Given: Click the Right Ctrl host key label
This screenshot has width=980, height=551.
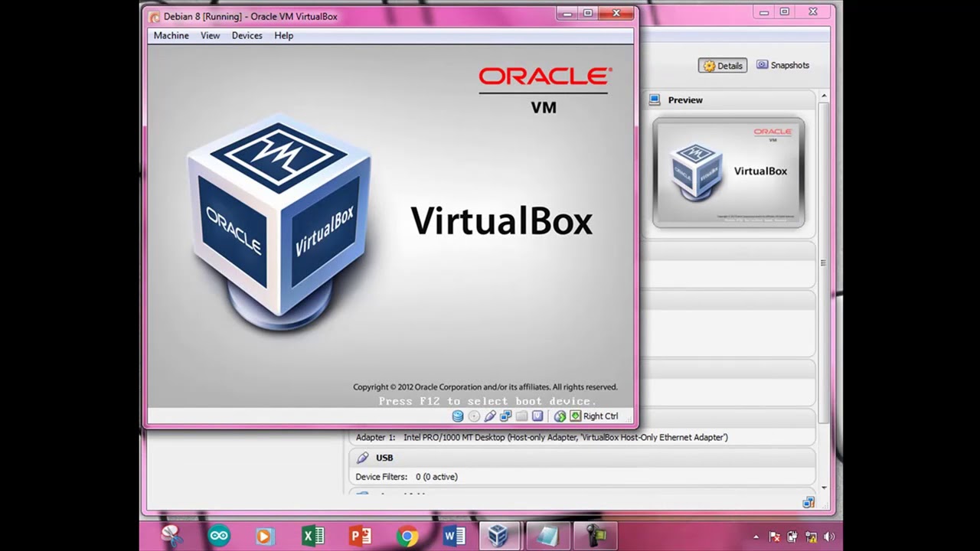Looking at the screenshot, I should [600, 416].
